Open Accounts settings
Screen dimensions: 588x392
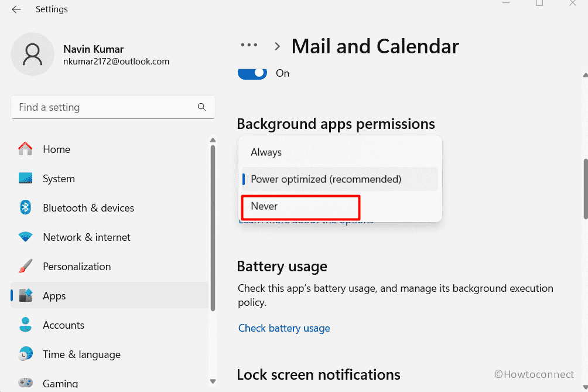(x=110, y=325)
